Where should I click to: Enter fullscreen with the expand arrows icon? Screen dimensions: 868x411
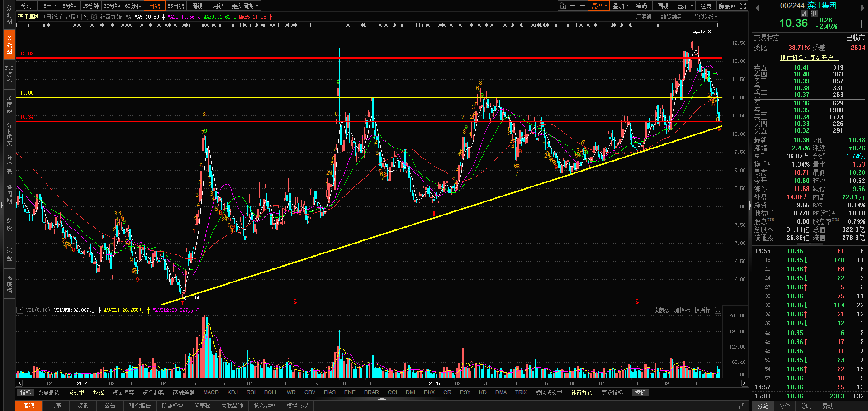pos(743,6)
